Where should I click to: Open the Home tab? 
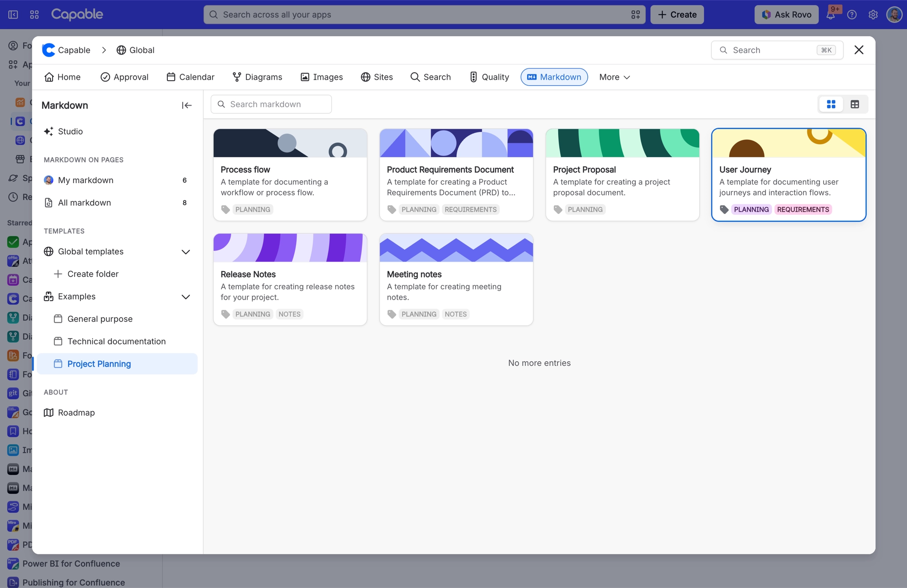[x=63, y=77]
